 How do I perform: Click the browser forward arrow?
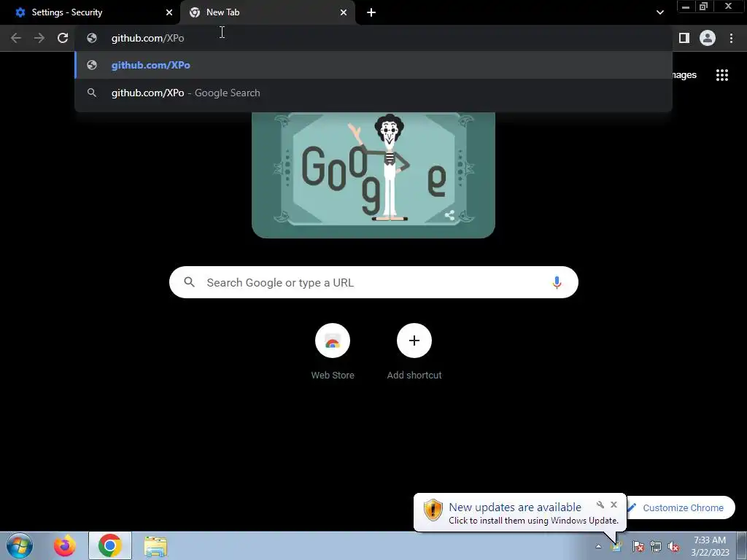click(x=39, y=38)
